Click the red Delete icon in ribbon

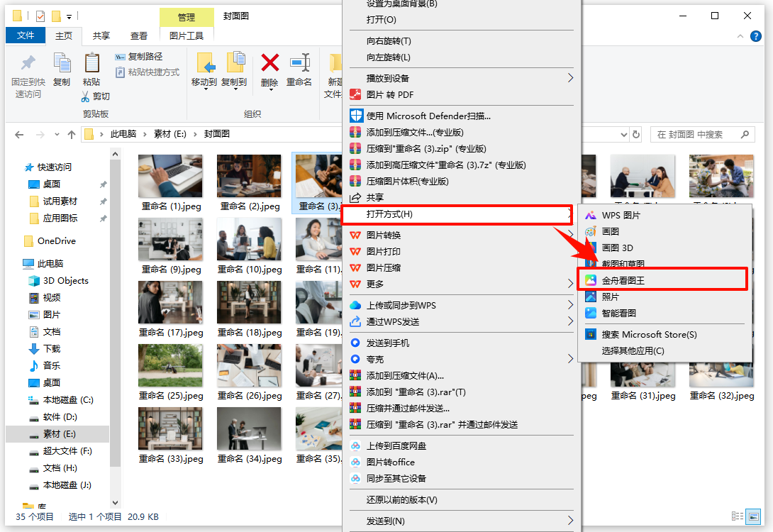pos(269,64)
